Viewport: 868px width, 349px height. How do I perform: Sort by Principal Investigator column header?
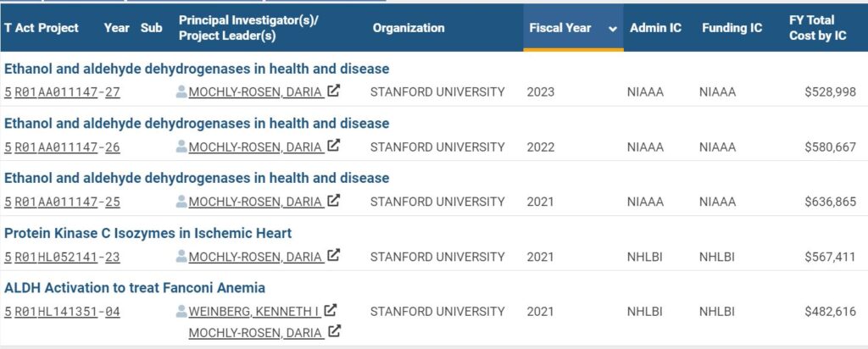pos(248,28)
